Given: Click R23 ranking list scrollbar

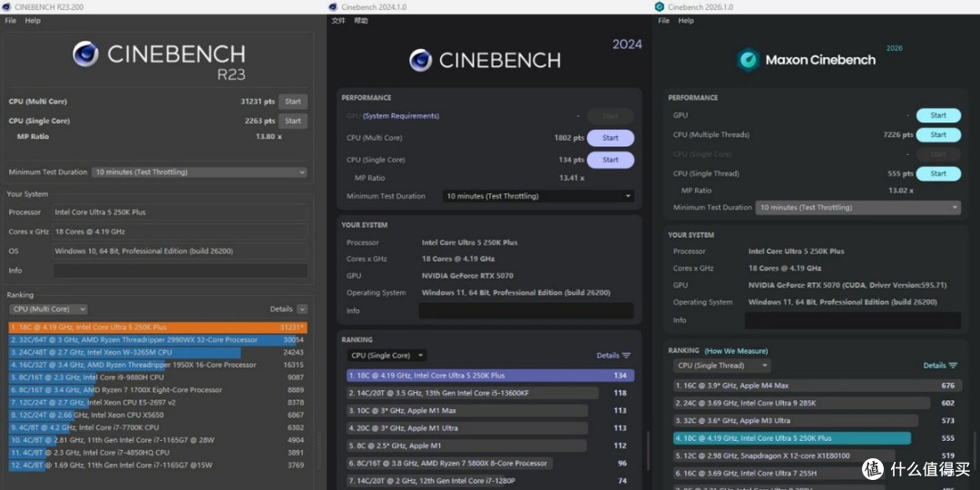Looking at the screenshot, I should 318,451.
